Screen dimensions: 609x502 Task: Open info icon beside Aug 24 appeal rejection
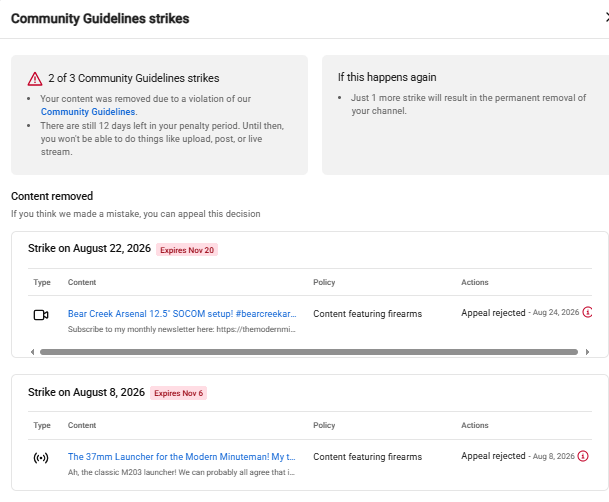pos(587,312)
